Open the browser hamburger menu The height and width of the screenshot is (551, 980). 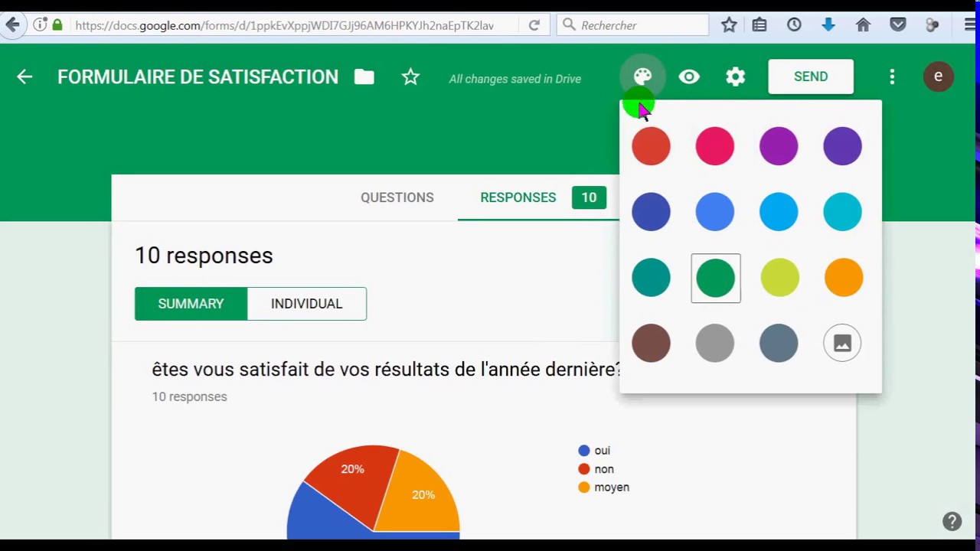coord(970,25)
